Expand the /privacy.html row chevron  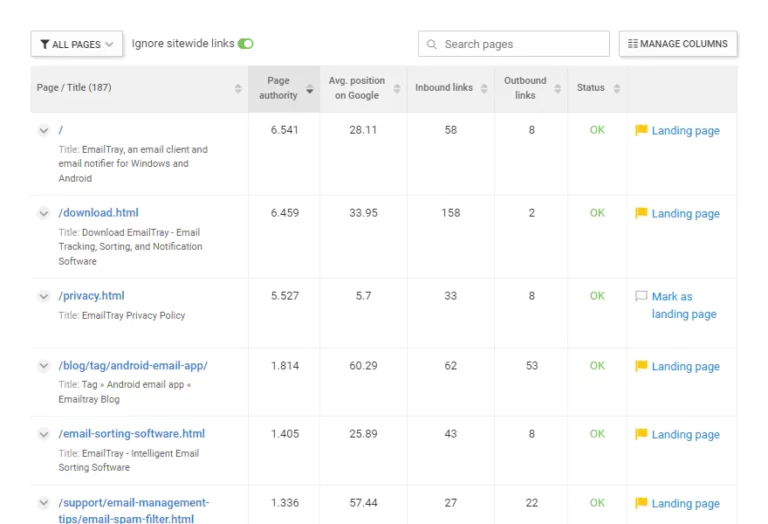(x=44, y=296)
